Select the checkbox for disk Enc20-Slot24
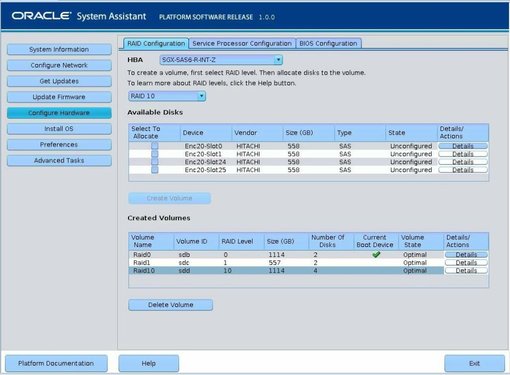The height and width of the screenshot is (375, 510). (155, 162)
